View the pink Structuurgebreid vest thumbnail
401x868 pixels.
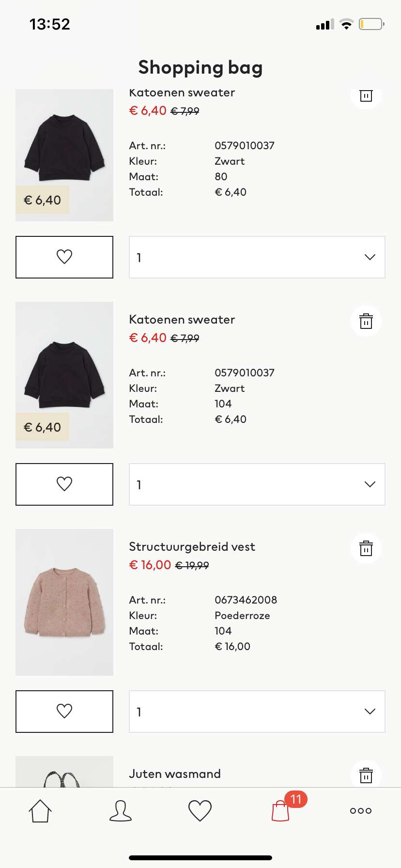pyautogui.click(x=64, y=602)
